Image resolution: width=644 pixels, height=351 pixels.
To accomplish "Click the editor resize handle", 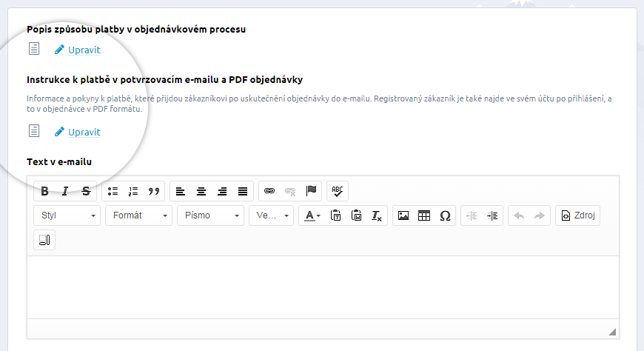I will (x=612, y=332).
